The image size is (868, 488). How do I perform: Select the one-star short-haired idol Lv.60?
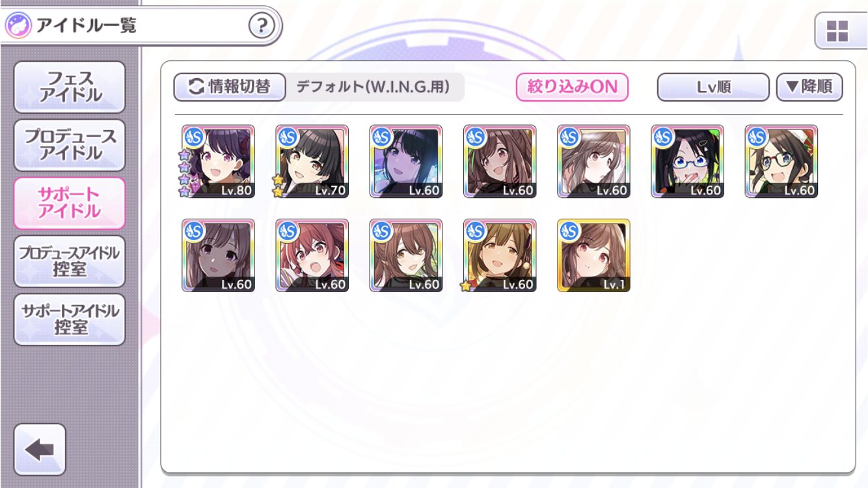coord(500,255)
